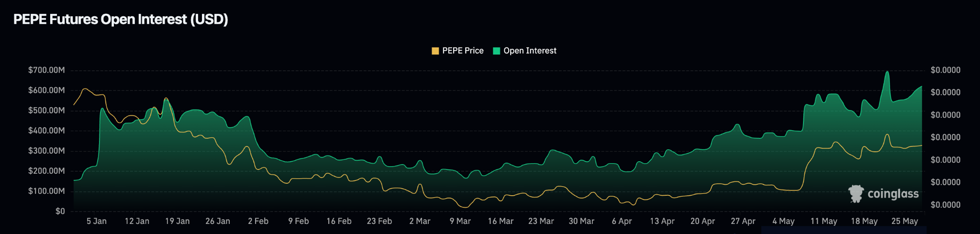Viewport: 980px width, 234px height.
Task: Click the yellow PEPE Price legend swatch
Action: [x=435, y=51]
